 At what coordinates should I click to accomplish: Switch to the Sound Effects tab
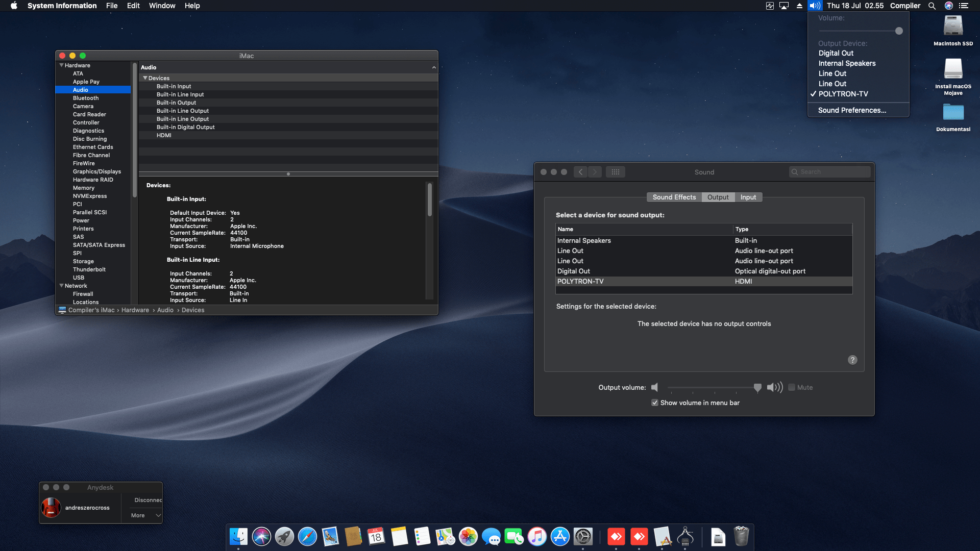(x=674, y=197)
